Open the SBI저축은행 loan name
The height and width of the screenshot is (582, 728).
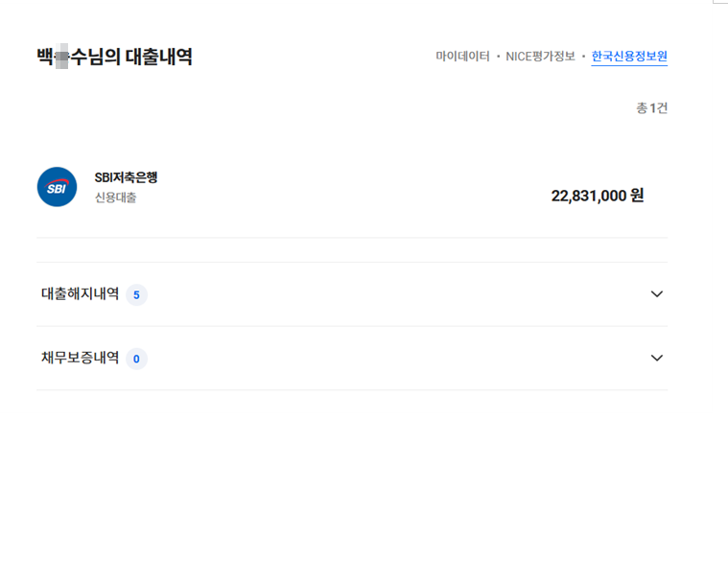[x=126, y=177]
